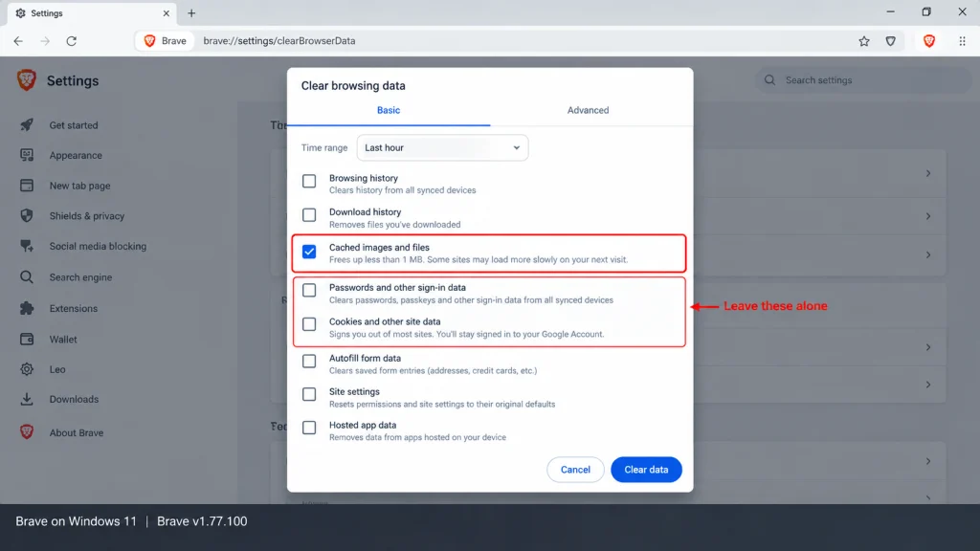Viewport: 980px width, 551px height.
Task: Click the New tab page icon
Action: (26, 186)
